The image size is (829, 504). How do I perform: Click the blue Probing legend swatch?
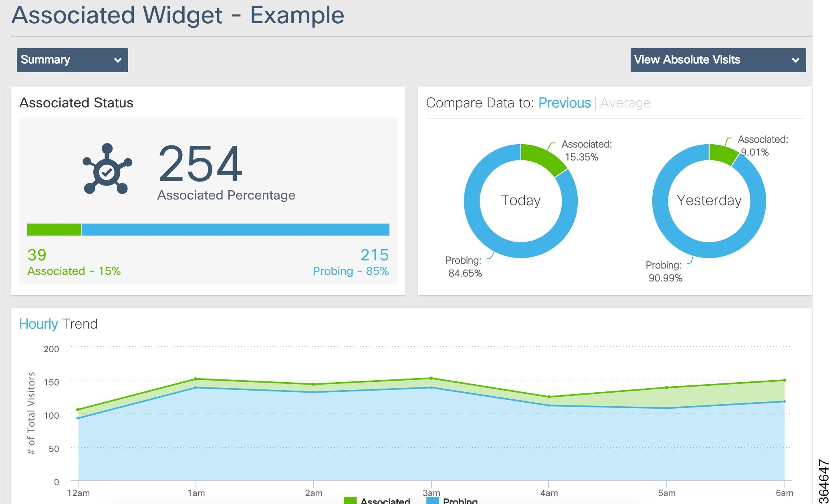433,500
